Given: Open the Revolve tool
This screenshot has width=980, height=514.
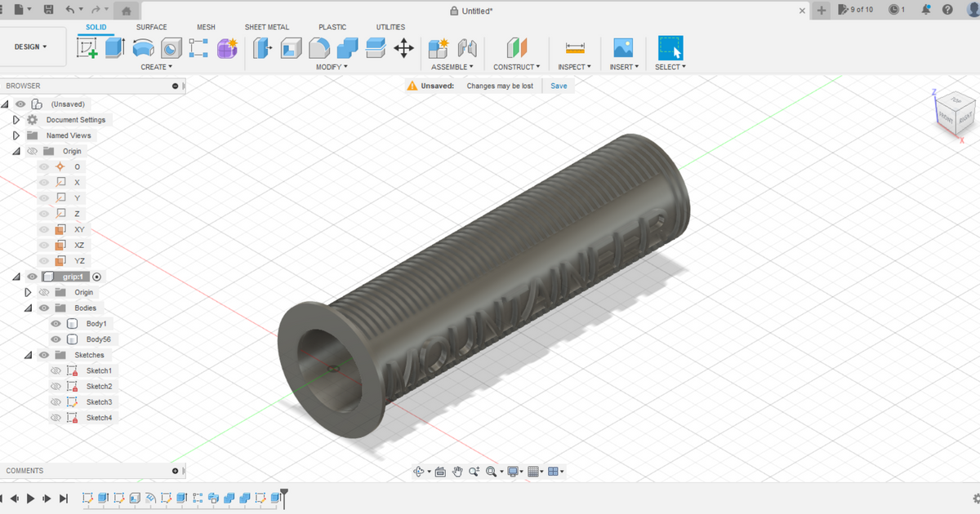Looking at the screenshot, I should (143, 48).
